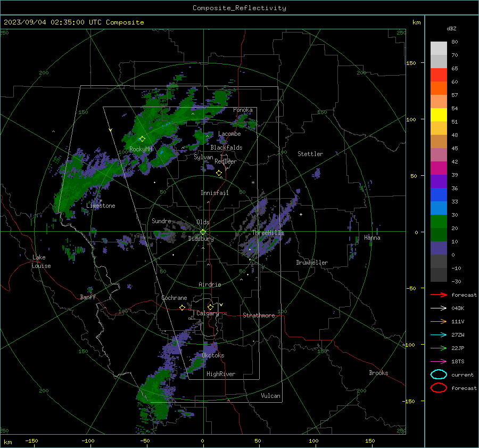
Task: Click the radar center marker at Olds
Action: (x=203, y=232)
